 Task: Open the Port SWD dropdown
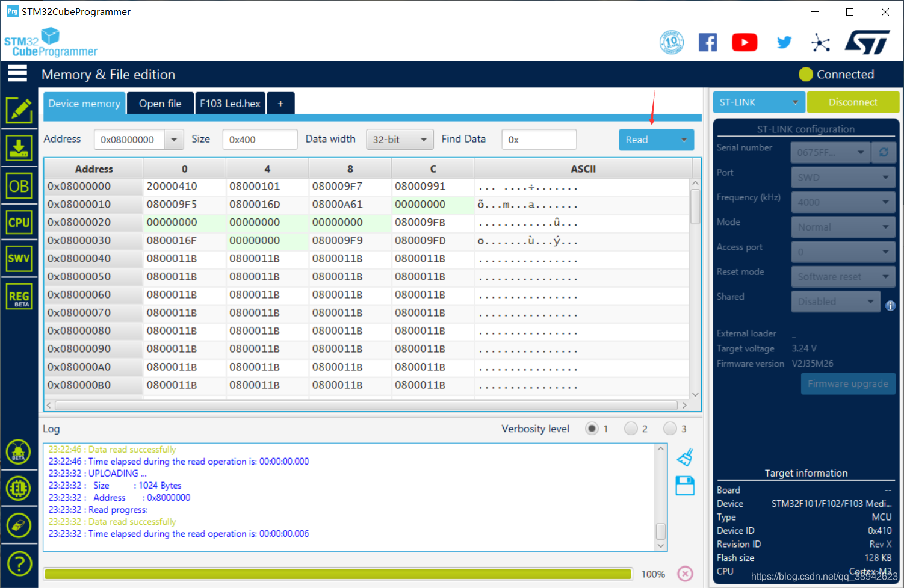point(843,178)
